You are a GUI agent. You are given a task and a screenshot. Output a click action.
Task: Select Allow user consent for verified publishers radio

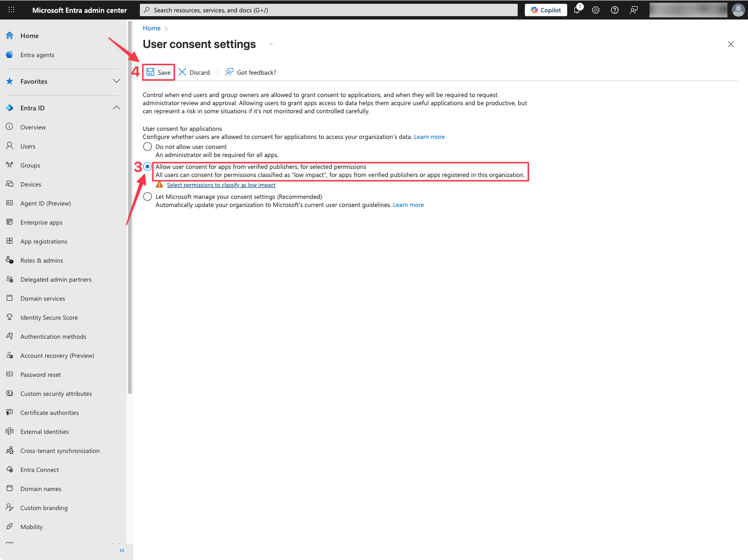pyautogui.click(x=148, y=167)
